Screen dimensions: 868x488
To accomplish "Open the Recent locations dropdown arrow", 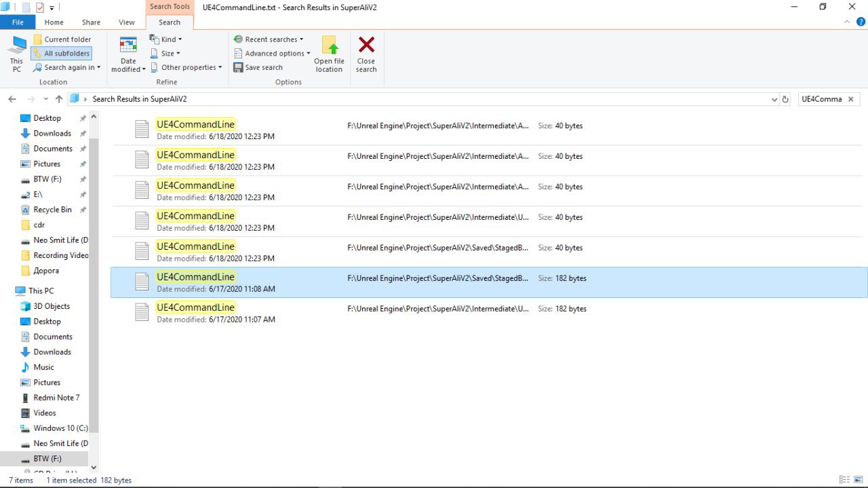I will 46,99.
